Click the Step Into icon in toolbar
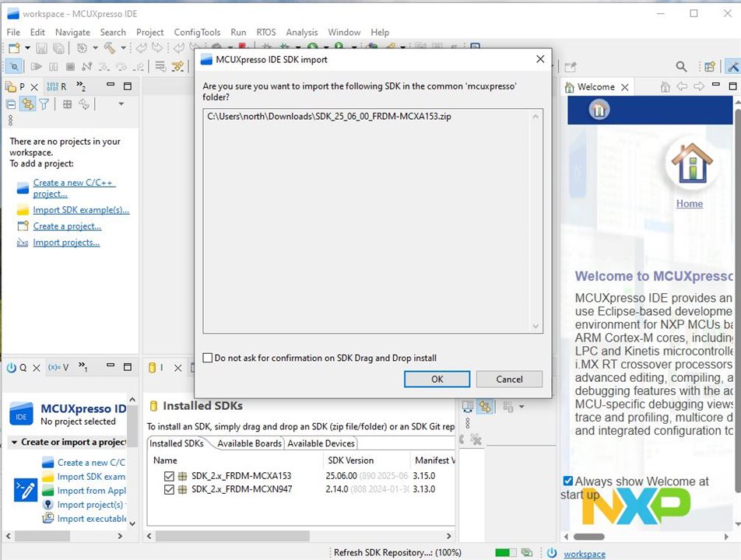 pos(104,67)
